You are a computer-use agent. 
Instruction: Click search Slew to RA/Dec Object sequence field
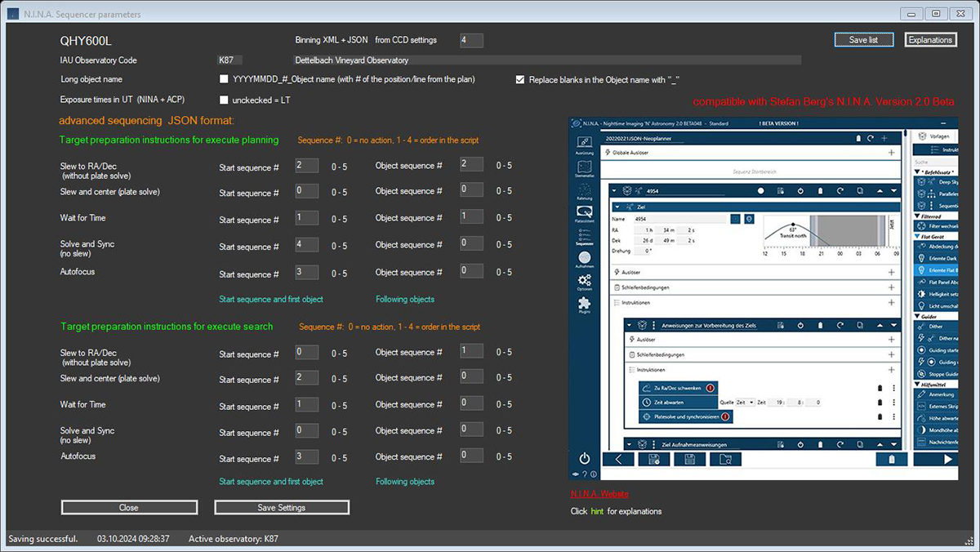point(472,351)
